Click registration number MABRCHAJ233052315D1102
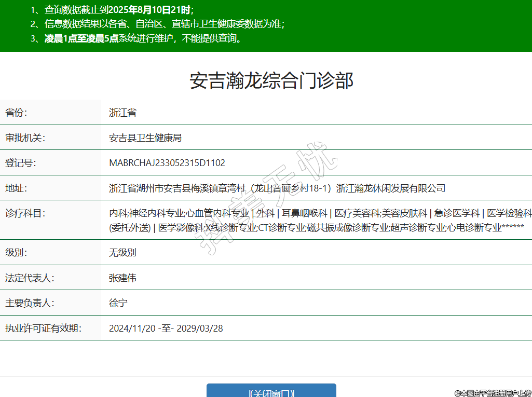The image size is (532, 397). 167,163
